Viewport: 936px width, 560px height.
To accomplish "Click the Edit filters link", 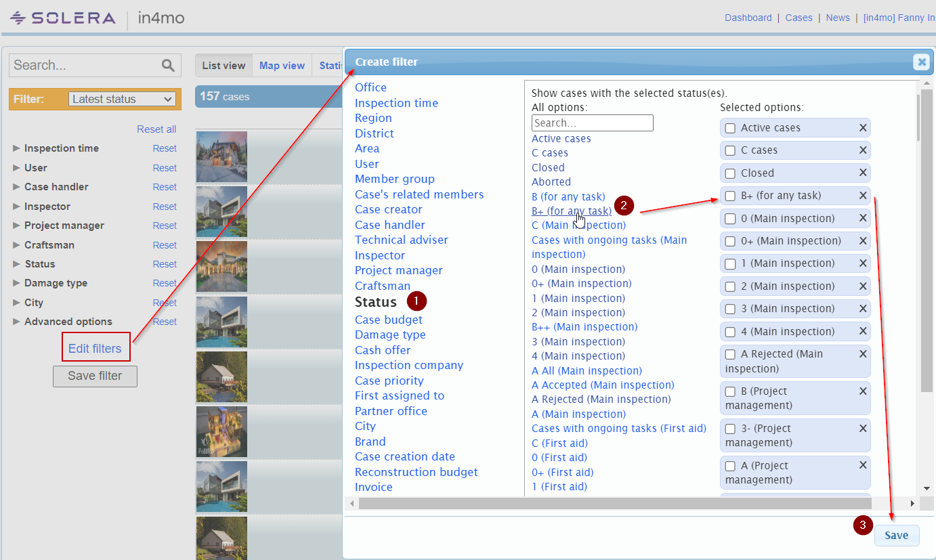I will (x=95, y=349).
